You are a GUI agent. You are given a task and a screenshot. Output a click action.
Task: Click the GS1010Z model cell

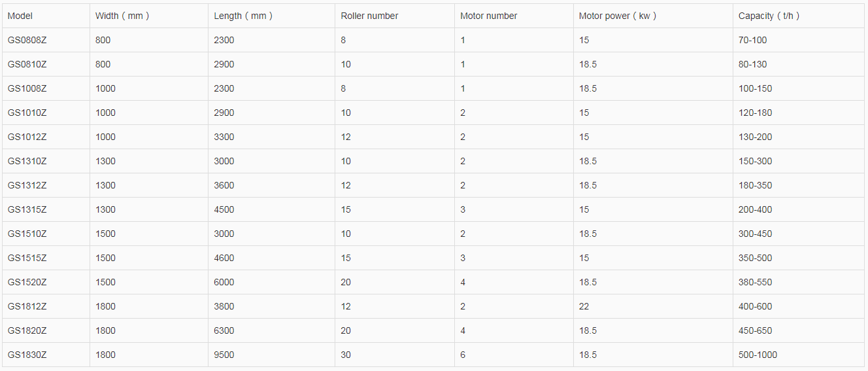tap(27, 113)
